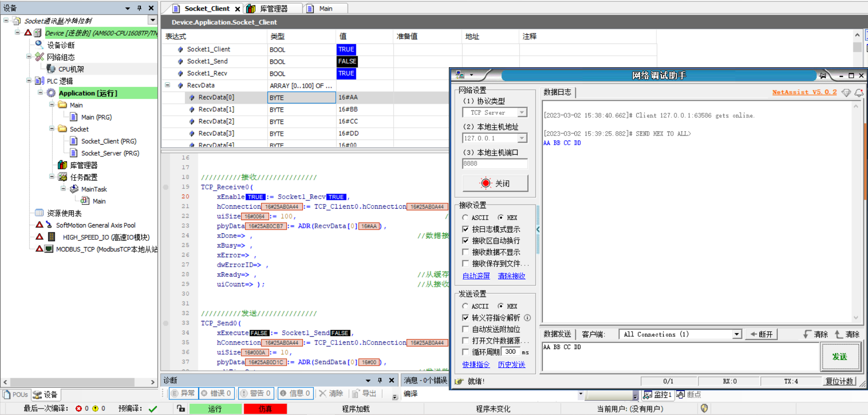Open the project dropdown at tree top
Screen dimensions: 868x415
(x=153, y=20)
